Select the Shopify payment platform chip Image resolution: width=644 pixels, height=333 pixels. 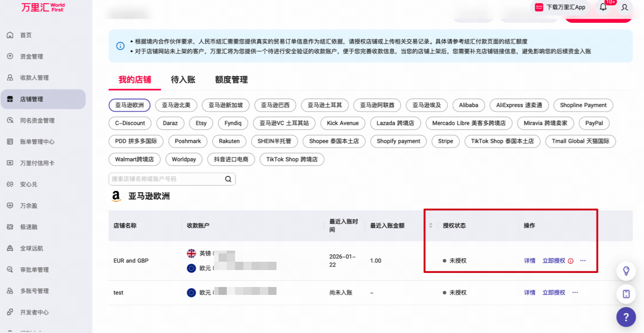click(x=399, y=141)
